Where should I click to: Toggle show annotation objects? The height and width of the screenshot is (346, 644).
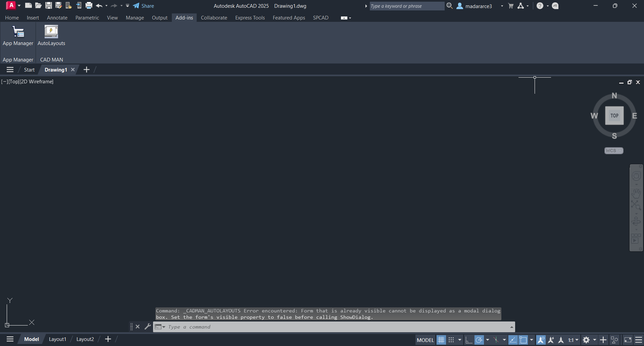pos(541,340)
